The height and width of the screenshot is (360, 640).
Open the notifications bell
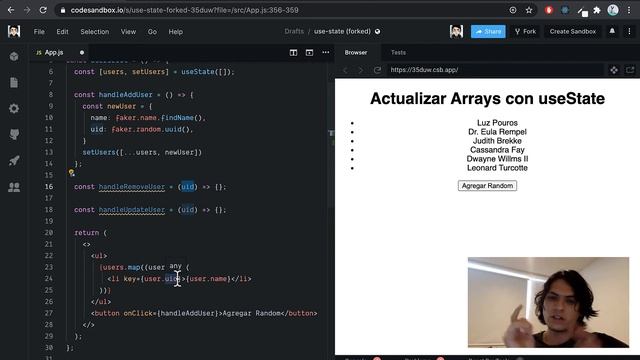pyautogui.click(x=612, y=31)
